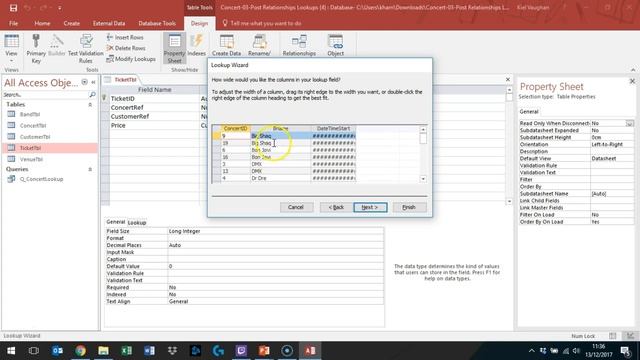Open ConcertTbl in the navigation pane
Image resolution: width=640 pixels, height=360 pixels.
tap(33, 125)
